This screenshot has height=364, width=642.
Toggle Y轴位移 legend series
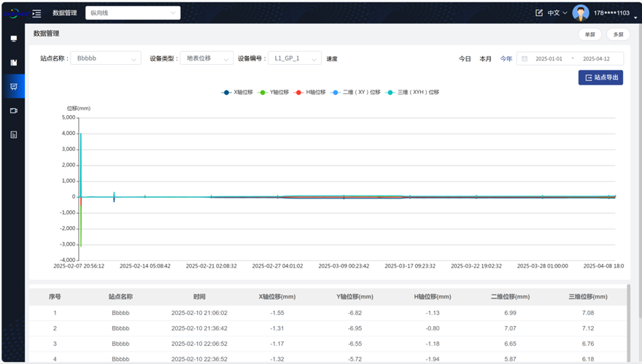pyautogui.click(x=273, y=92)
